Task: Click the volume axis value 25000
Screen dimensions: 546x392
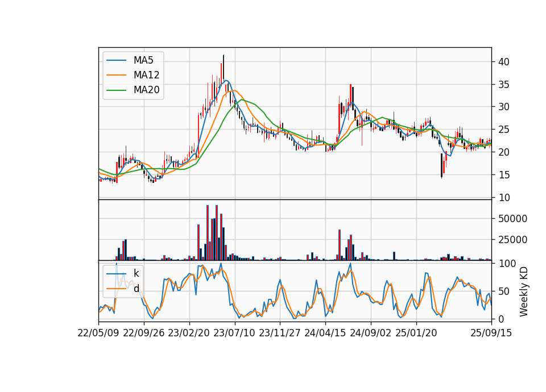Action: point(512,240)
